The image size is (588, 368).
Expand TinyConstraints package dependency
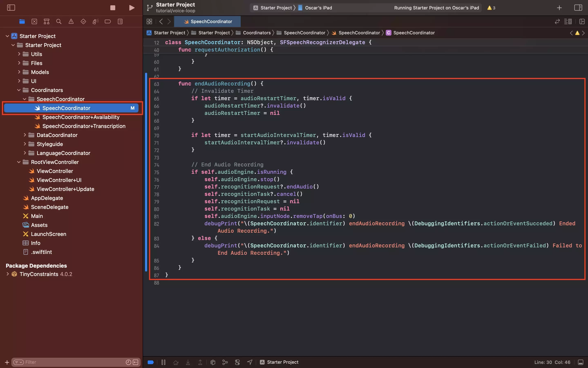pyautogui.click(x=8, y=274)
